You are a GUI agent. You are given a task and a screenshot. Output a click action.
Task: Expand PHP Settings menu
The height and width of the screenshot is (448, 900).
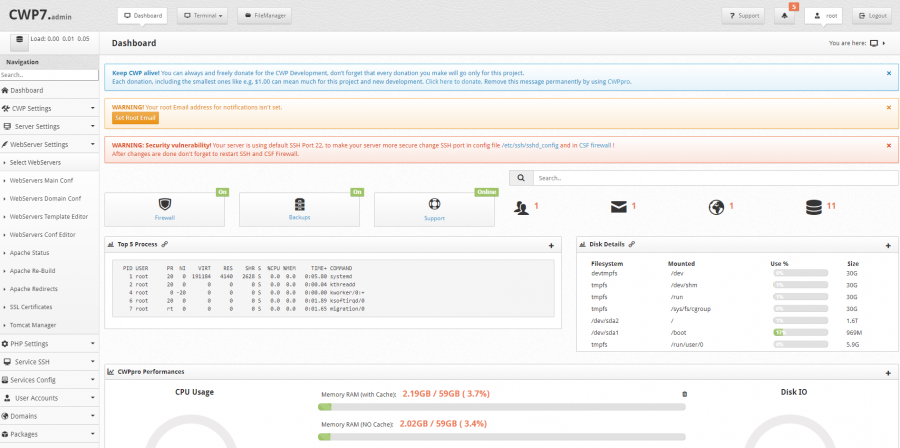(x=49, y=344)
